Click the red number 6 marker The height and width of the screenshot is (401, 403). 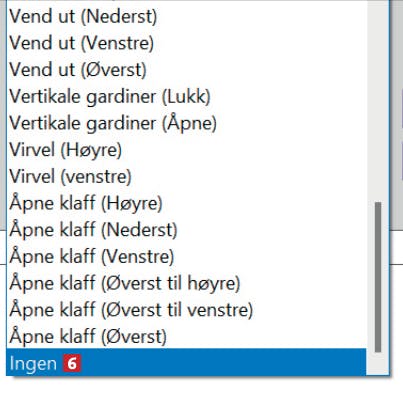click(x=72, y=363)
